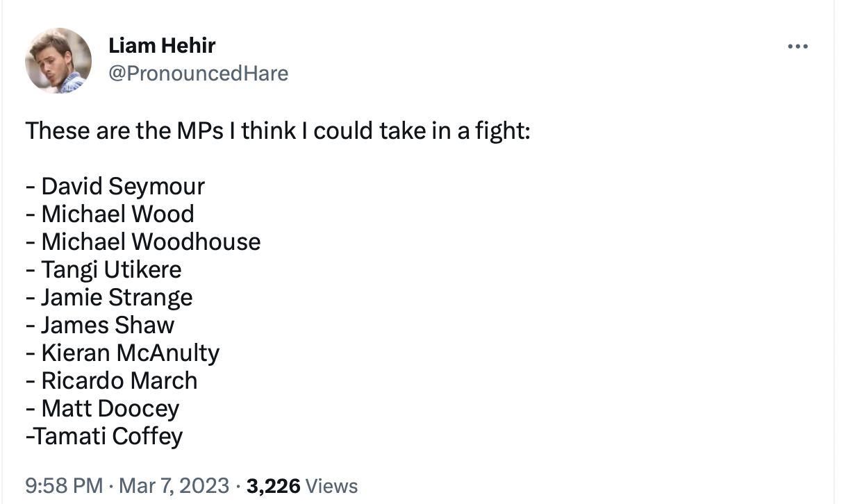The width and height of the screenshot is (853, 504).
Task: Click the 9:58 PM timestamp
Action: pyautogui.click(x=64, y=485)
